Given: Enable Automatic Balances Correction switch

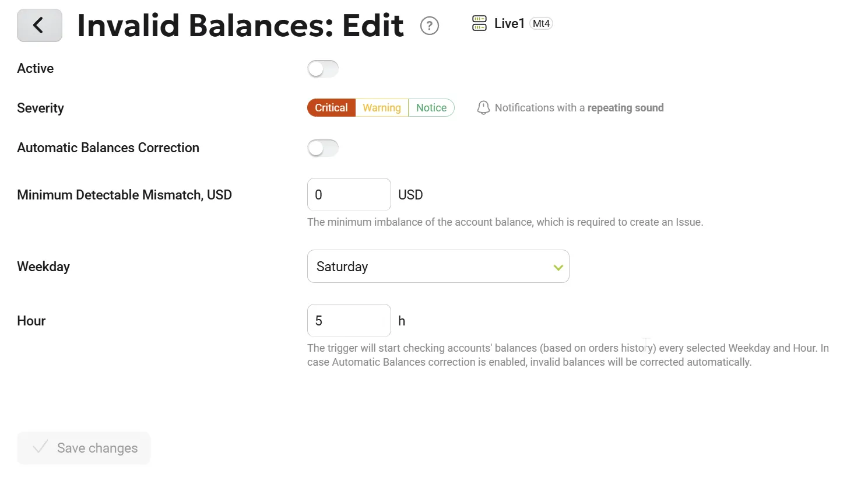Looking at the screenshot, I should [323, 148].
